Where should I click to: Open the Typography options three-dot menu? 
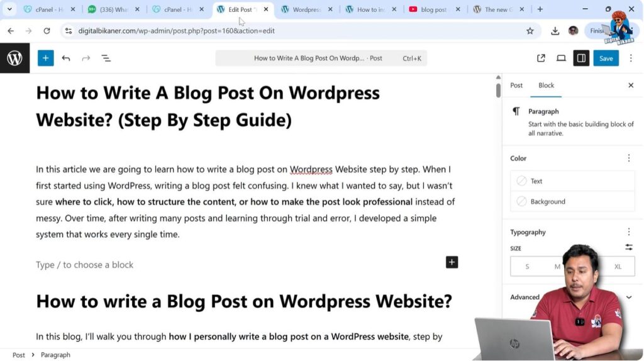629,232
